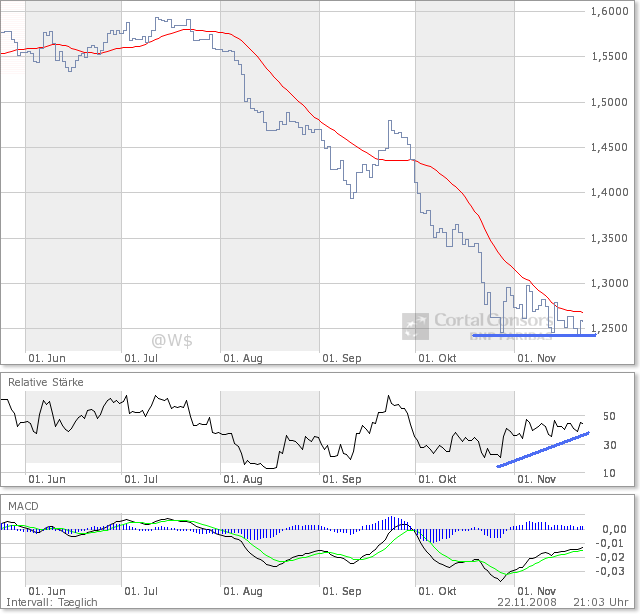This screenshot has width=640, height=614.
Task: Click the 'Relative Stärke' panel title
Action: point(46,382)
